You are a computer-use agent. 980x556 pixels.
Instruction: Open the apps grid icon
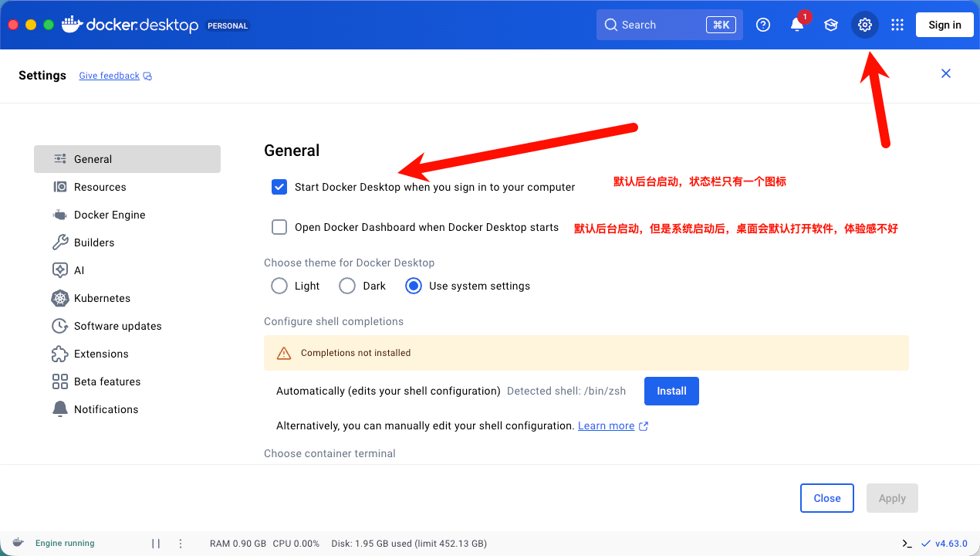[897, 25]
